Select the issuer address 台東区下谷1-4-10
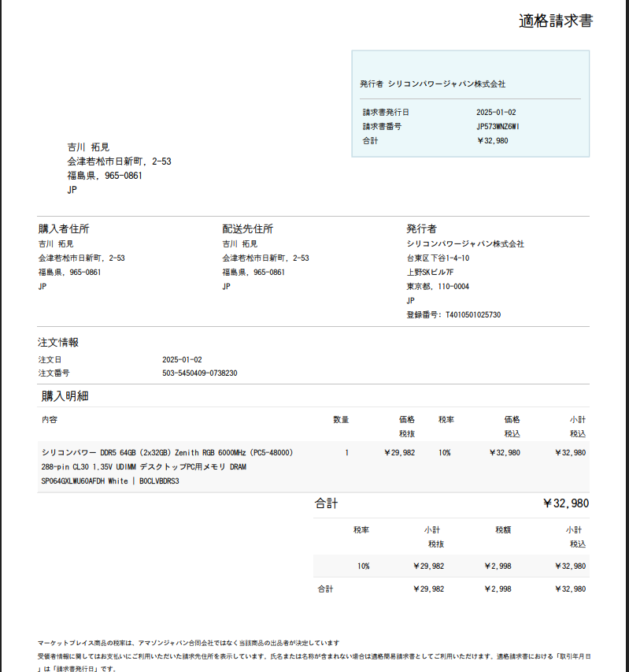 point(438,258)
